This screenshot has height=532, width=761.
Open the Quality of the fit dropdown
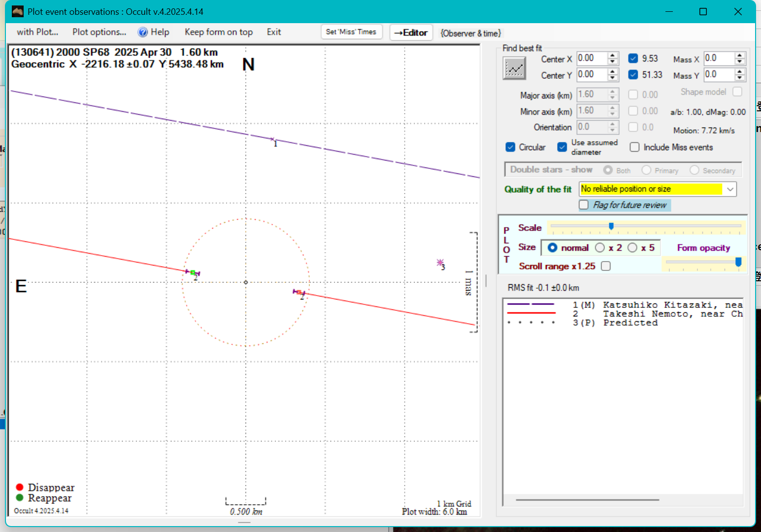(729, 189)
